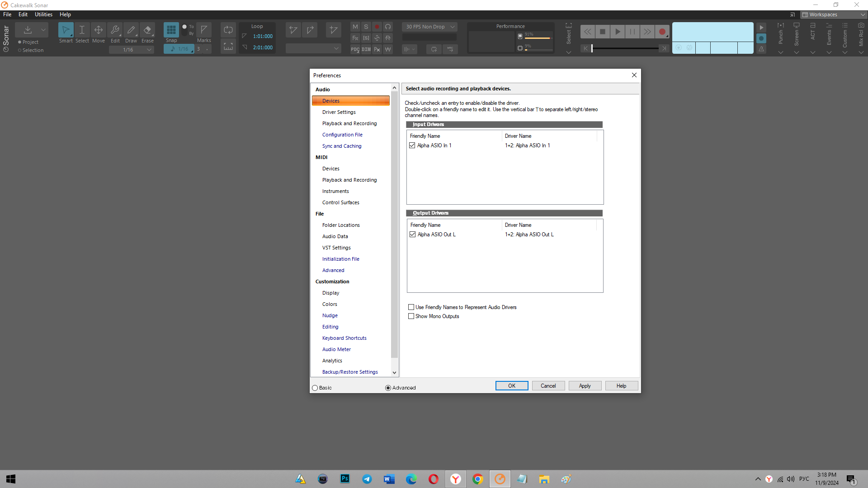Click the Marks flag icon
This screenshot has height=488, width=868.
[204, 30]
